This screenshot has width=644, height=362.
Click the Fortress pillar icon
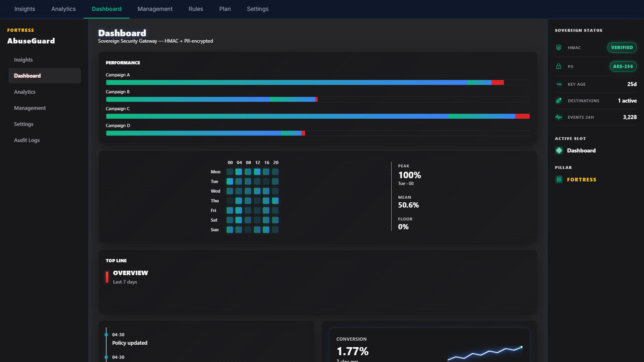(x=559, y=179)
